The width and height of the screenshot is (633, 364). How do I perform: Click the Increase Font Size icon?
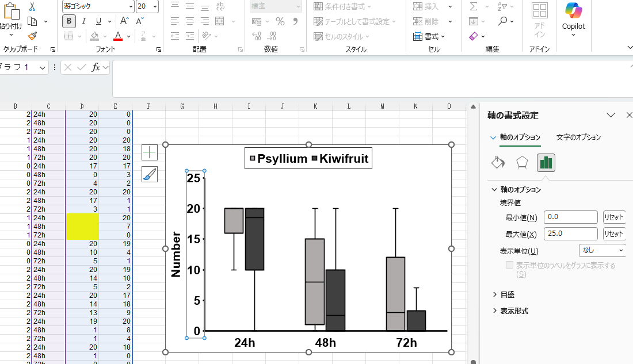click(125, 21)
